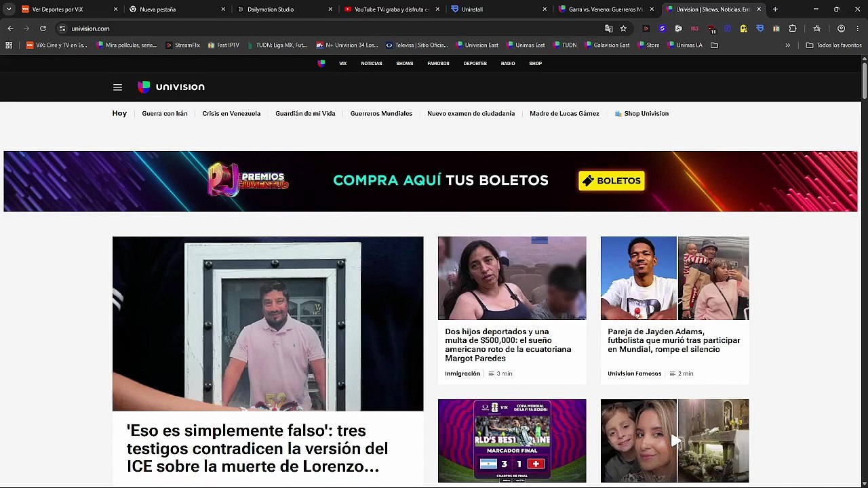Open the Fast IPTV bookmark
Image resolution: width=868 pixels, height=488 pixels.
click(224, 45)
